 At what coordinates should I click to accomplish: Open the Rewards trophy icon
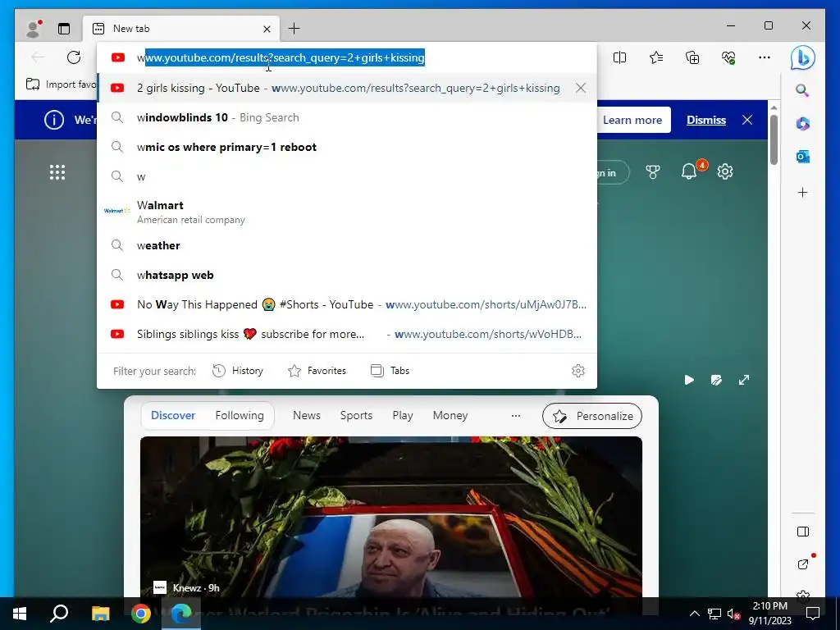click(x=652, y=172)
